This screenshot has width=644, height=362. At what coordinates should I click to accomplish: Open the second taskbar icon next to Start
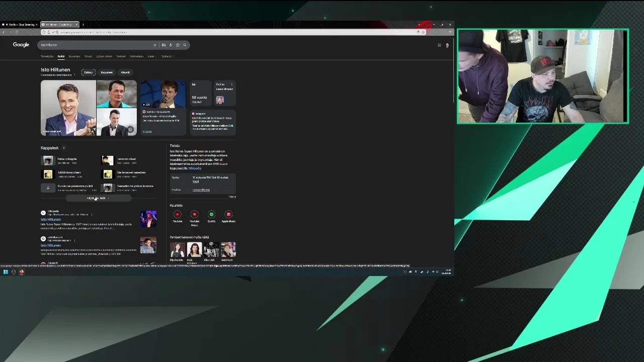click(x=14, y=272)
